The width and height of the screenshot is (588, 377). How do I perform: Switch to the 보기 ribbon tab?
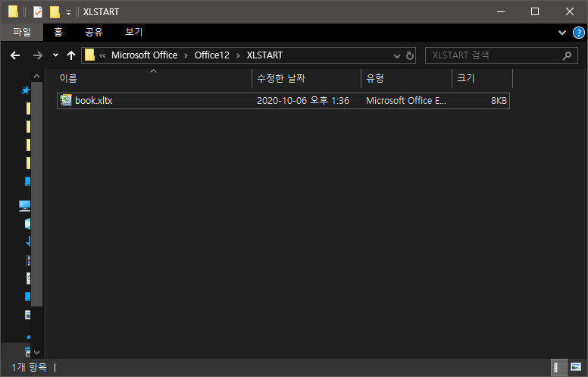134,33
